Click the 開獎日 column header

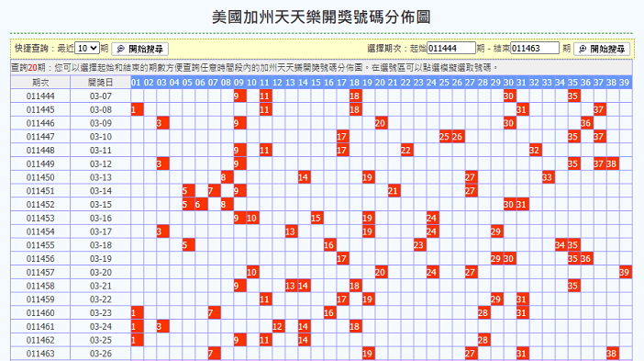coord(101,83)
